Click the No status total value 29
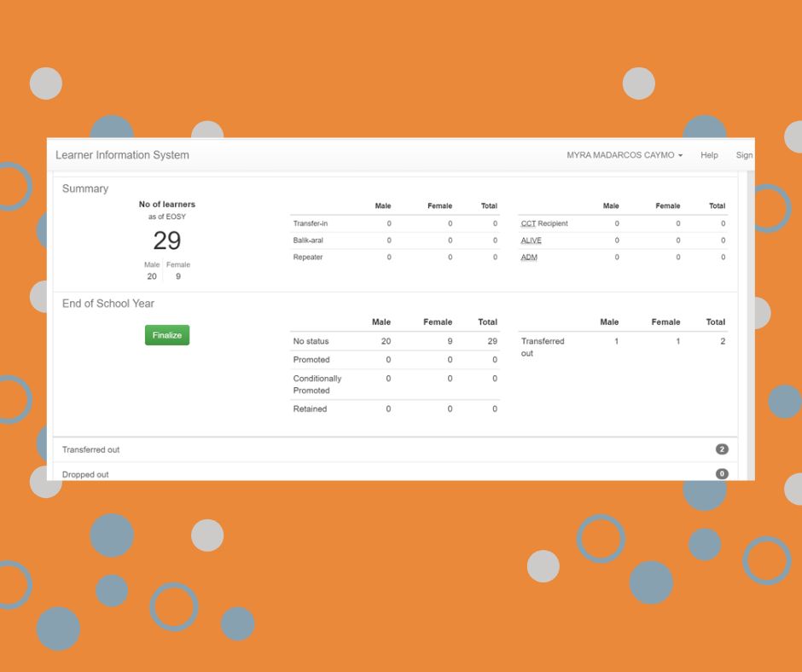This screenshot has width=802, height=672. pyautogui.click(x=492, y=341)
